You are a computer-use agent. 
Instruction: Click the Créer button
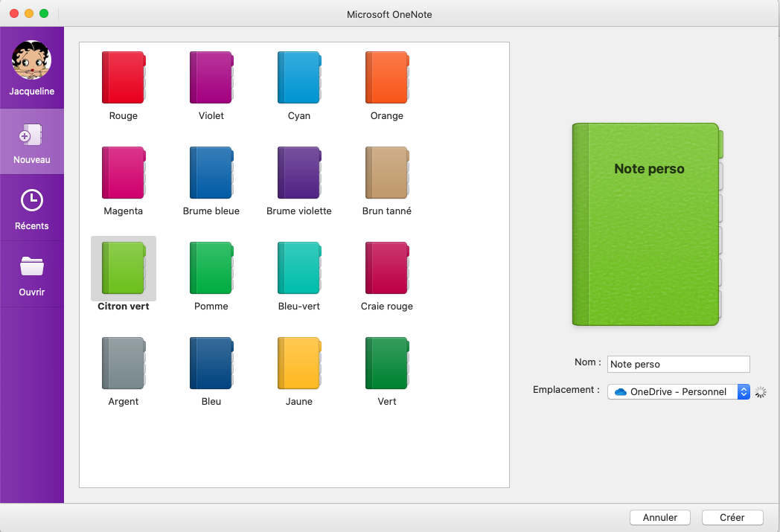(732, 517)
